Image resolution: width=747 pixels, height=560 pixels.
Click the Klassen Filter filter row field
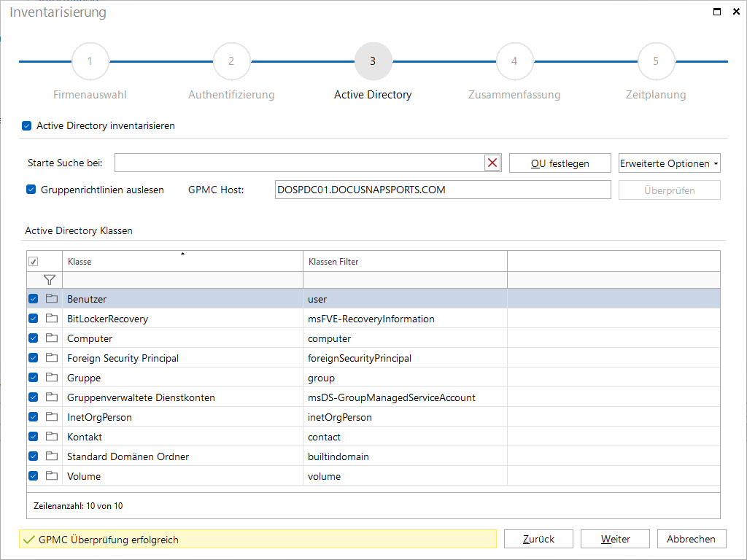(x=405, y=280)
